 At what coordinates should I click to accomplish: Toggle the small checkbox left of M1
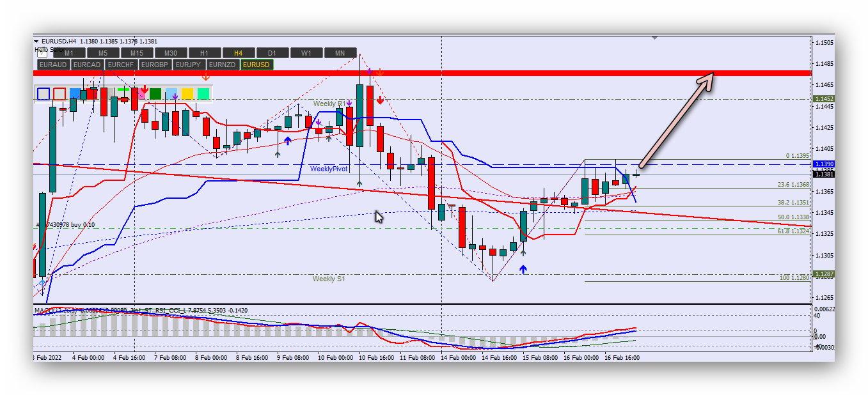pyautogui.click(x=42, y=53)
